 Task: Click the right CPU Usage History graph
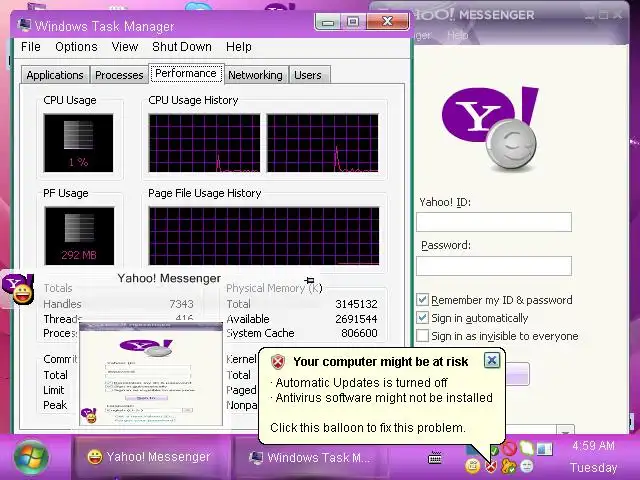tap(322, 143)
